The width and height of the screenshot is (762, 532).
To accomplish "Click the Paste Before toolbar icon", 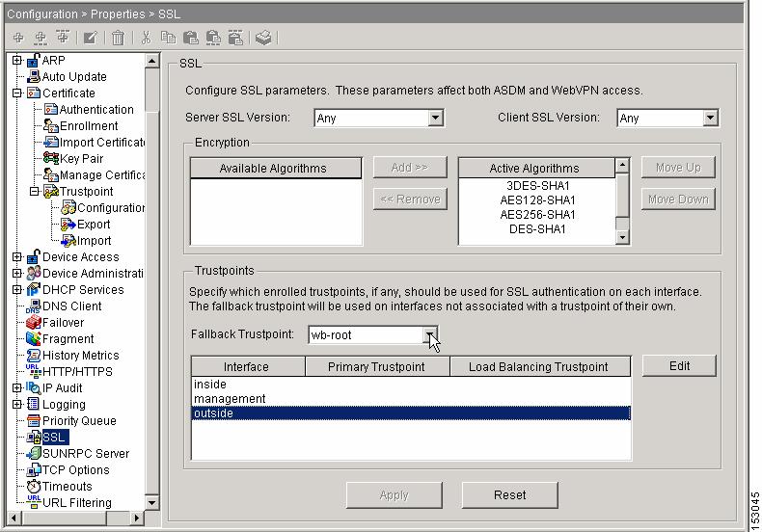I will [x=235, y=38].
